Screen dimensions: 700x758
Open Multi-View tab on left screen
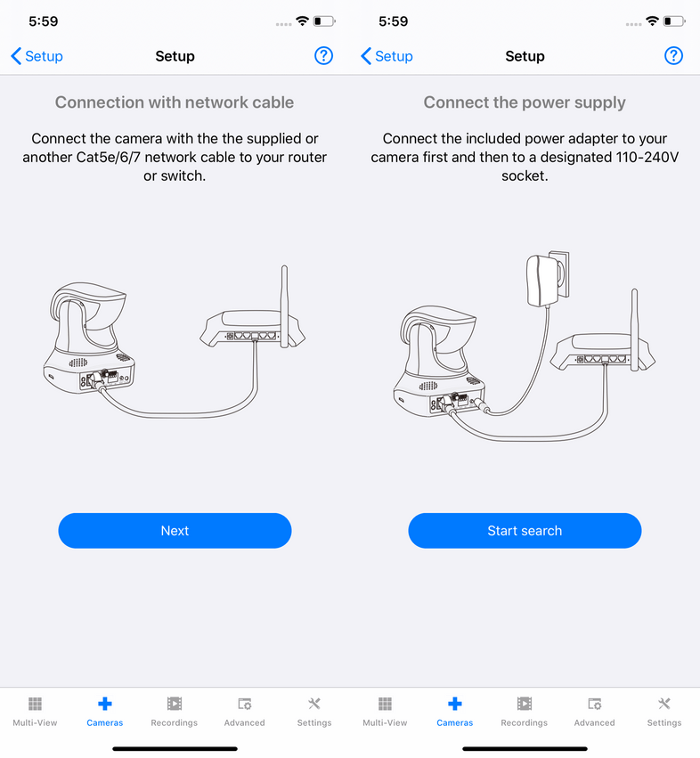click(35, 712)
